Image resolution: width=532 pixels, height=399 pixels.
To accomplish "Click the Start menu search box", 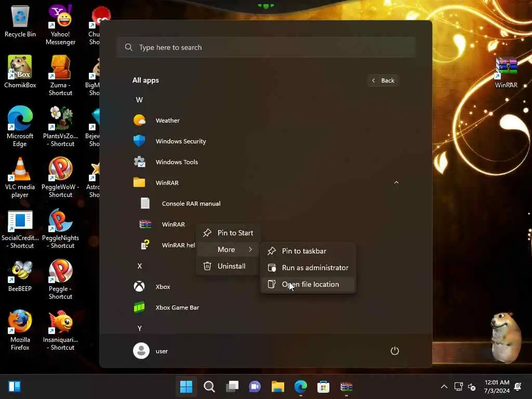I will [267, 47].
